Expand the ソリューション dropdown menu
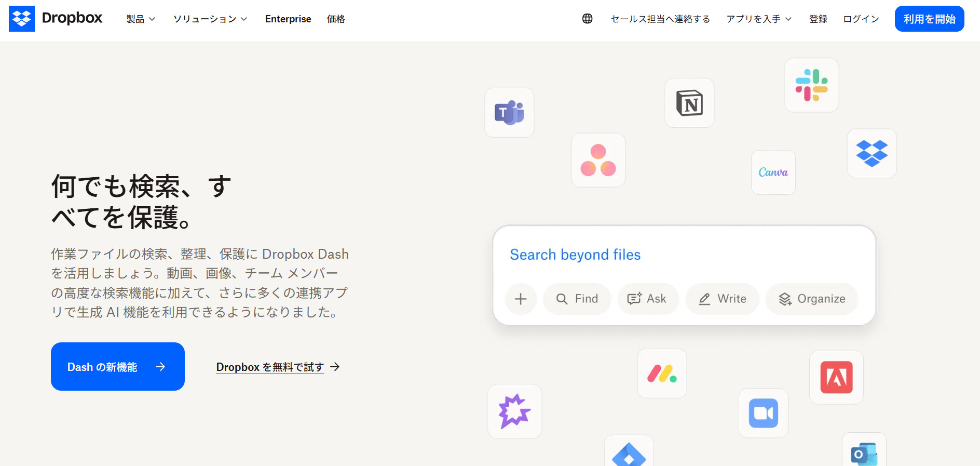Image resolution: width=980 pixels, height=466 pixels. 210,19
